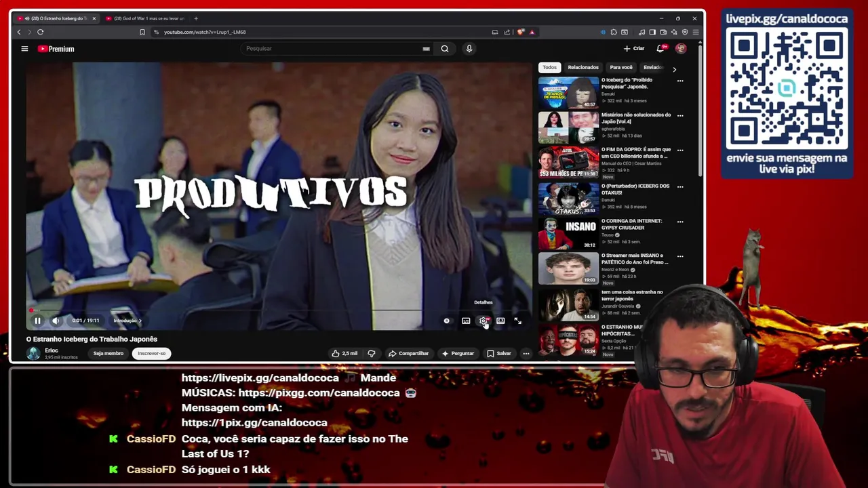868x488 pixels.
Task: Open options for 'O FIM DA GOPRO' video
Action: [680, 150]
